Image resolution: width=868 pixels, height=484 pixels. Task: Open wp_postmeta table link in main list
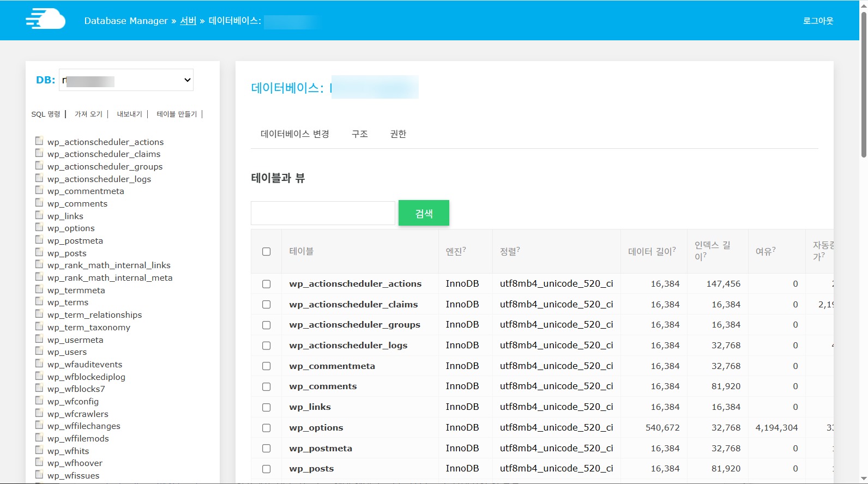(321, 449)
